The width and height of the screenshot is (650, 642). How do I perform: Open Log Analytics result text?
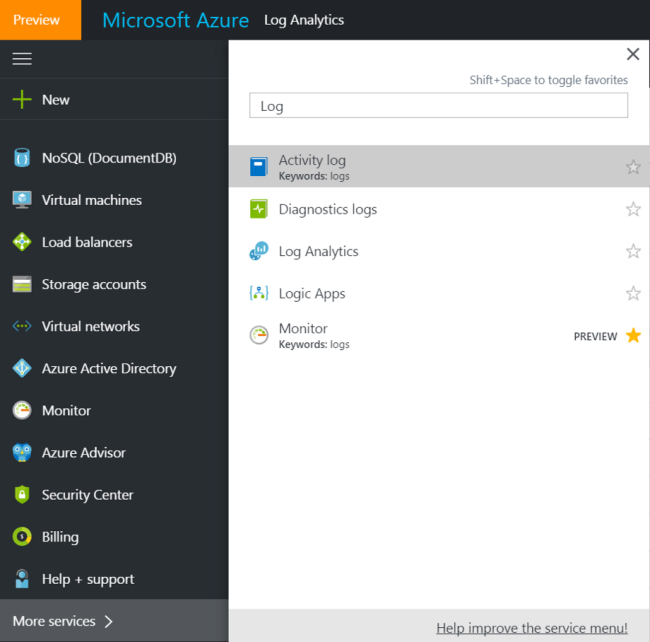pos(318,252)
